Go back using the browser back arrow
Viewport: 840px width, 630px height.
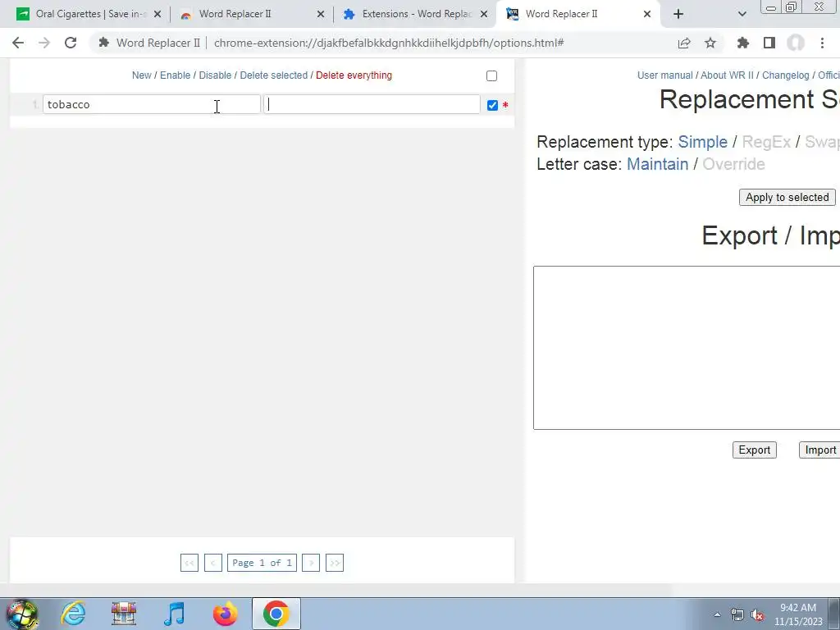pos(18,43)
